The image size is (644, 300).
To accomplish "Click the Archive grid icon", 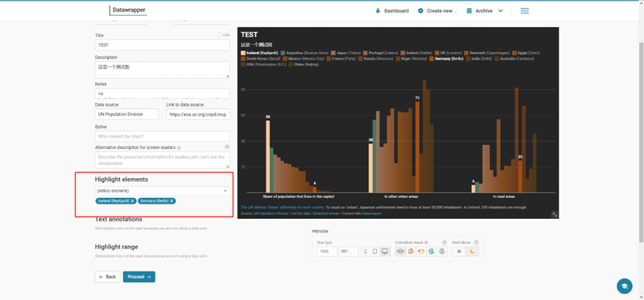I will [469, 11].
